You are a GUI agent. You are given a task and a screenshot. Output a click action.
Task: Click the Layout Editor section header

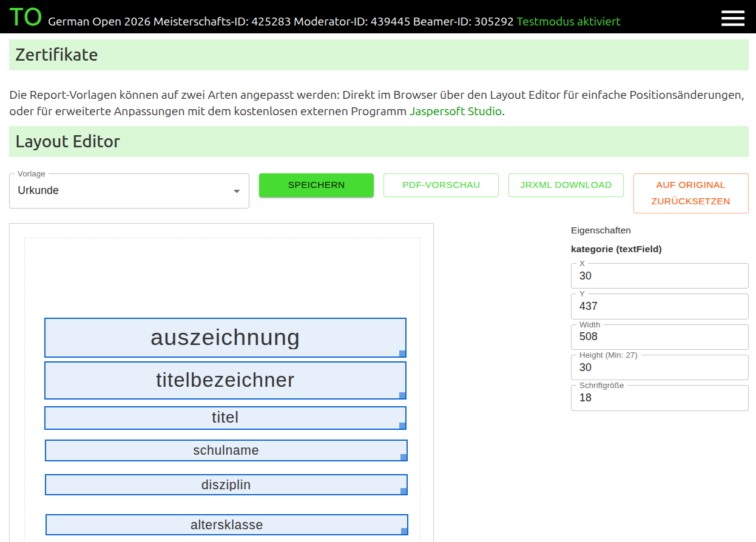67,141
